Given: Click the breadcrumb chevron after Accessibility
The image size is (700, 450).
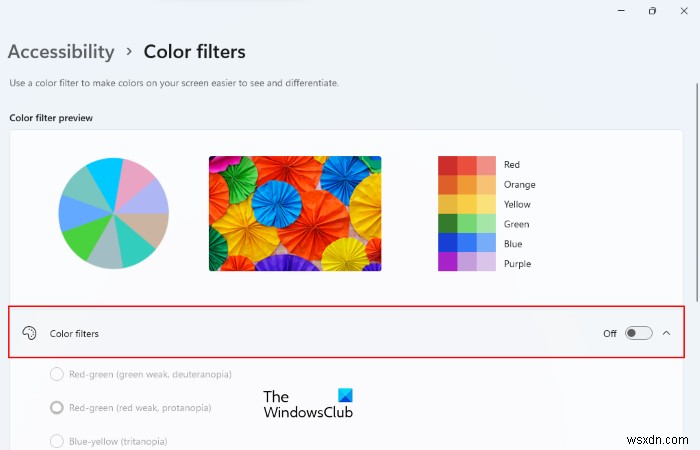Looking at the screenshot, I should 129,52.
